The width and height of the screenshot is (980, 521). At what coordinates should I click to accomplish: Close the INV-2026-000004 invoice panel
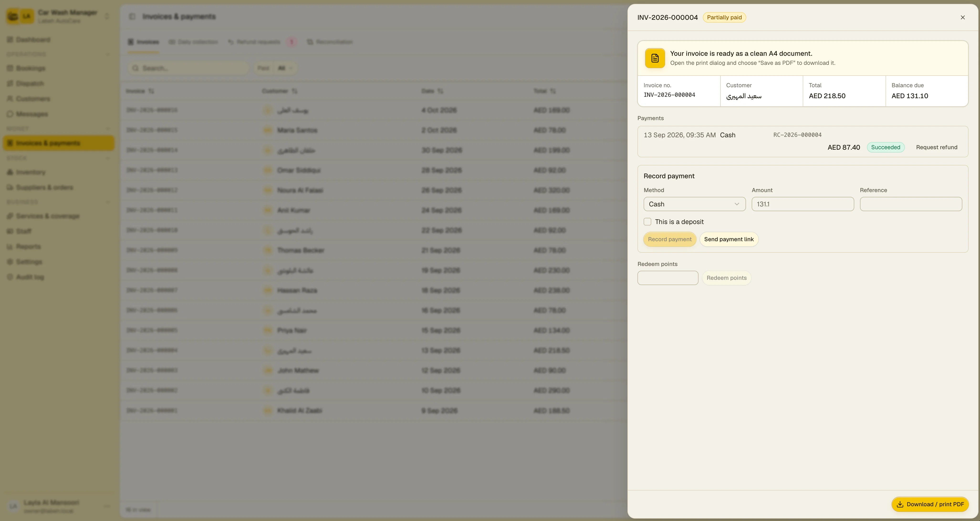tap(963, 17)
